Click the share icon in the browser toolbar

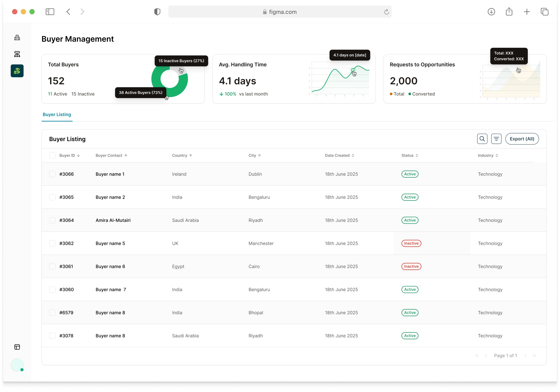click(509, 12)
